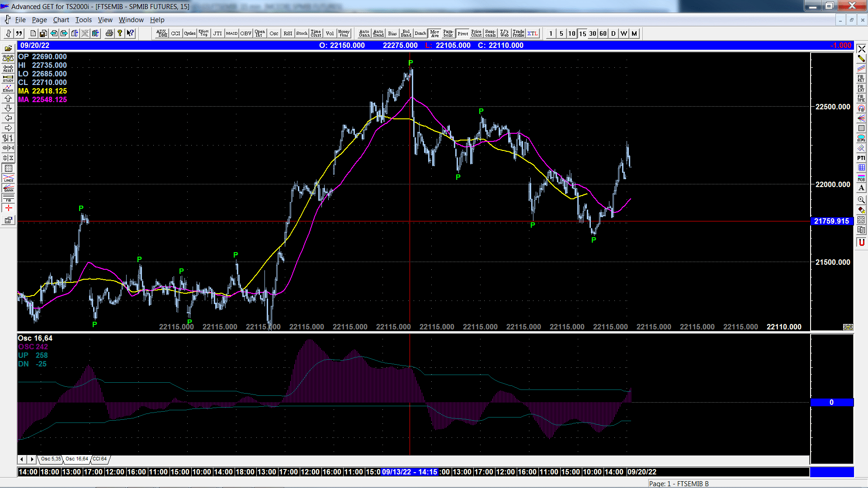Switch to Daily D timeframe
The width and height of the screenshot is (868, 488).
point(613,33)
